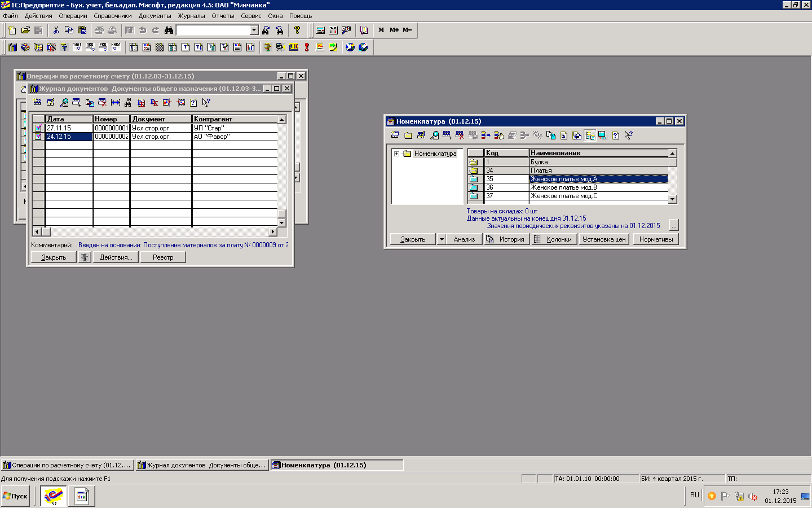Click the bar chart report icon in second toolbar
Image resolution: width=812 pixels, height=508 pixels.
coord(250,47)
